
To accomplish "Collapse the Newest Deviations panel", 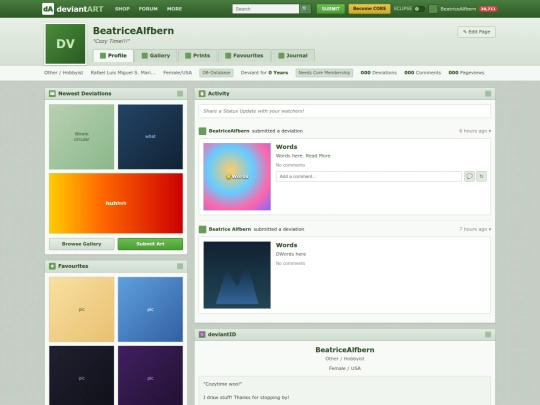I will (180, 94).
